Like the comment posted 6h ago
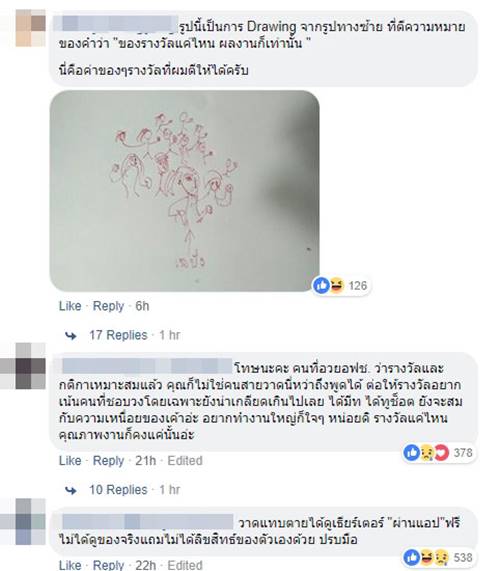Viewport: 500px width, 571px height. click(70, 306)
